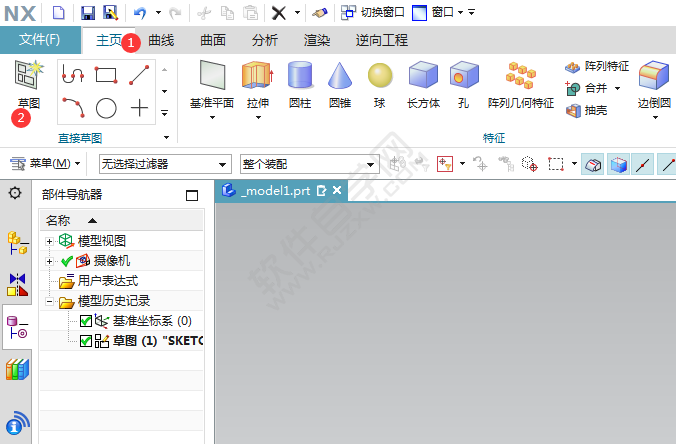
Task: Create a 圆柱 cylinder feature
Action: 300,85
